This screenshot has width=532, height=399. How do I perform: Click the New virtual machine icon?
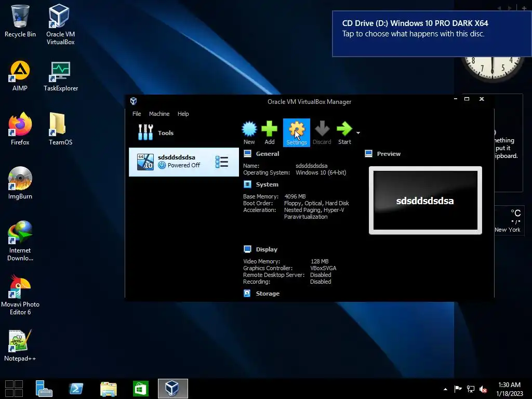(x=249, y=129)
